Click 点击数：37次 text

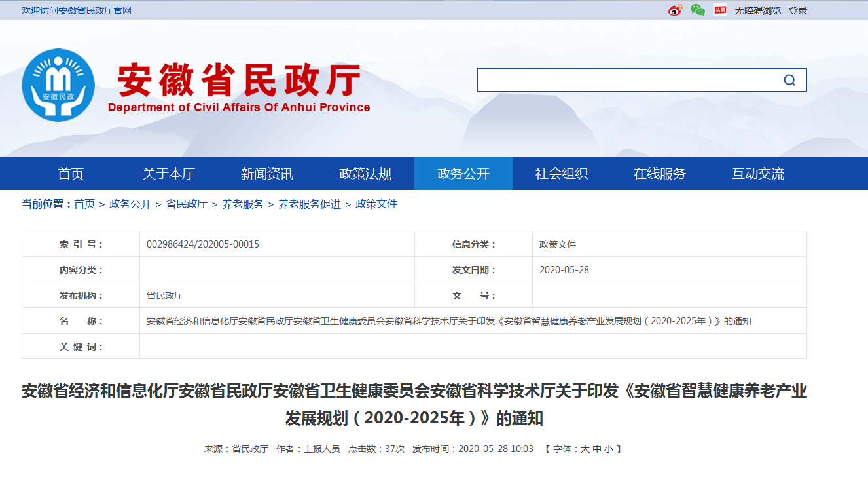pos(376,449)
